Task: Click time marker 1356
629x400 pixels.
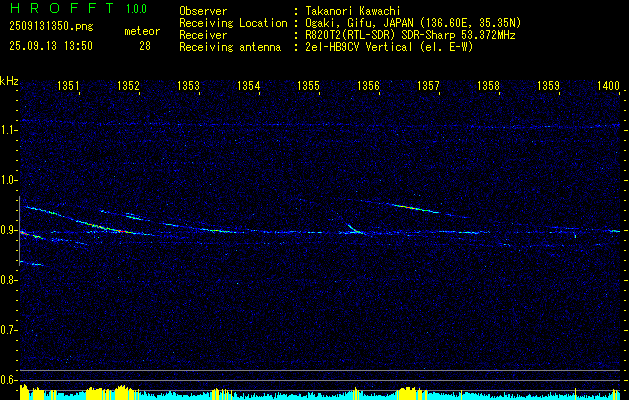Action: click(x=369, y=85)
